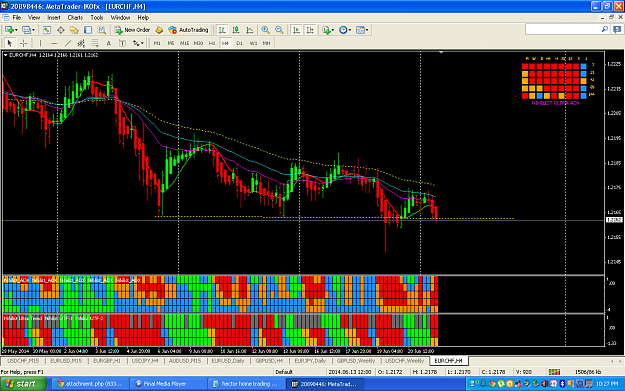Select the trendline tool

[x=68, y=43]
